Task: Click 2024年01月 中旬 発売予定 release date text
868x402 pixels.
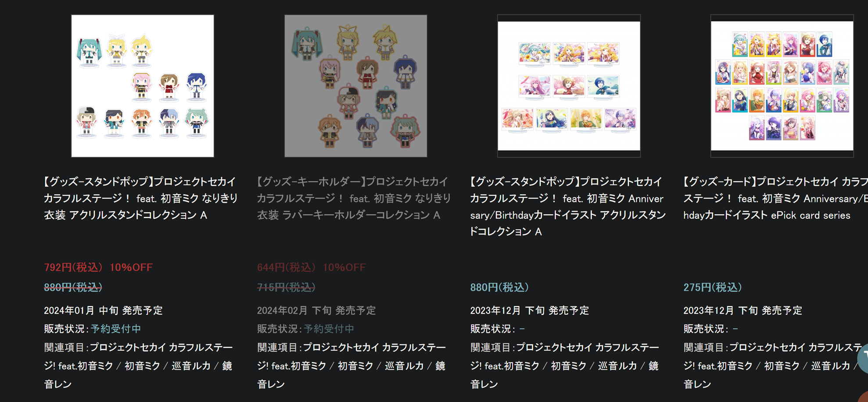Action: pos(104,310)
